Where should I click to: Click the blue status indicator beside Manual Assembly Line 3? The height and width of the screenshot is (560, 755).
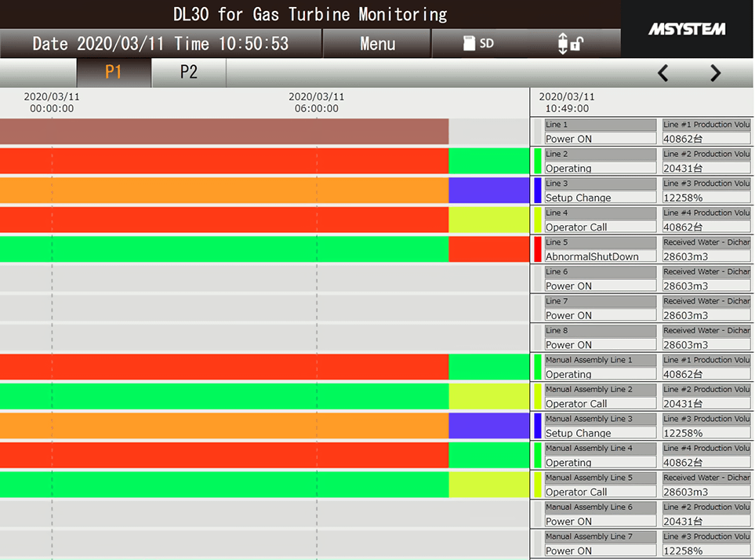pos(537,425)
